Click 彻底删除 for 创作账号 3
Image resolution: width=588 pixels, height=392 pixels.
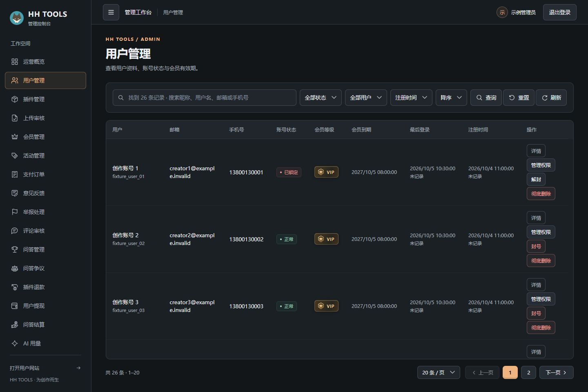pos(541,327)
